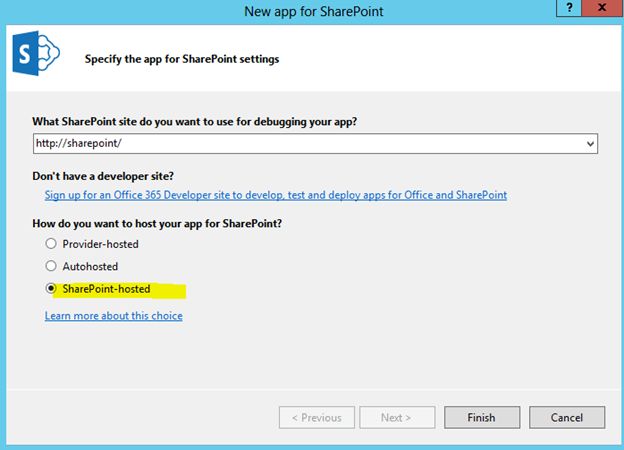This screenshot has width=624, height=450.
Task: Click the 'Specify the app for SharePoint settings' heading
Action: click(x=182, y=59)
